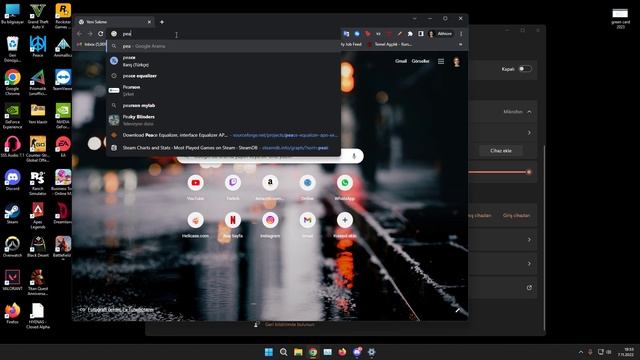
Task: Select the 'Pearson Şirket' suggestion
Action: (224, 90)
